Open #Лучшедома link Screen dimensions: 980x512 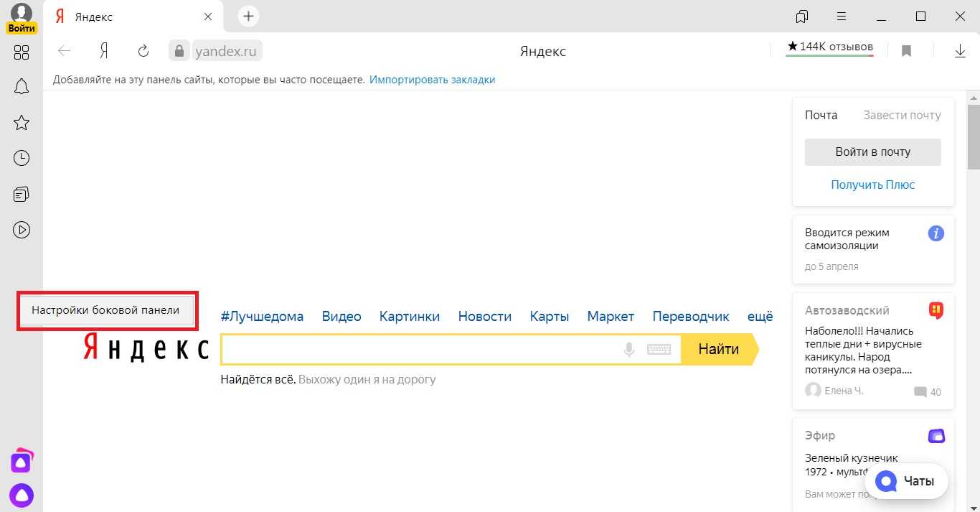[262, 316]
